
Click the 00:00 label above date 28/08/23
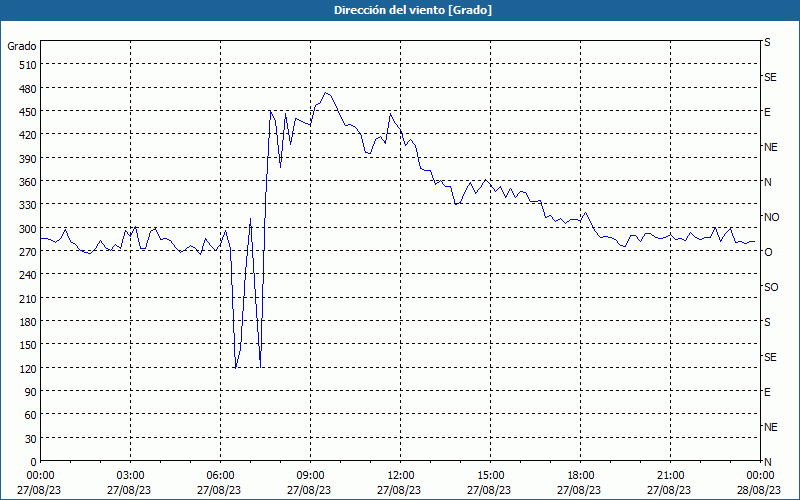(x=760, y=476)
